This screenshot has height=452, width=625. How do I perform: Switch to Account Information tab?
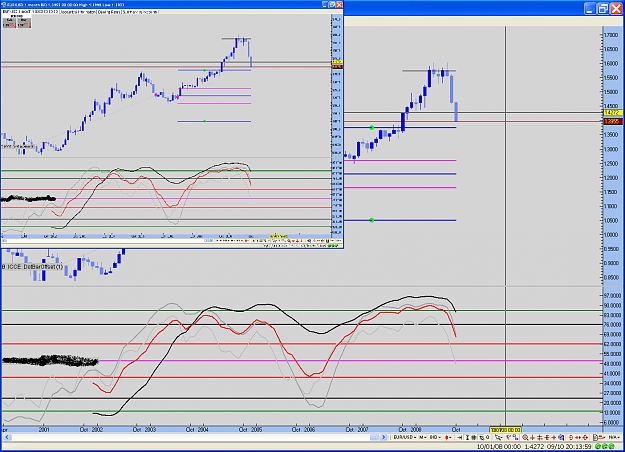(x=78, y=12)
